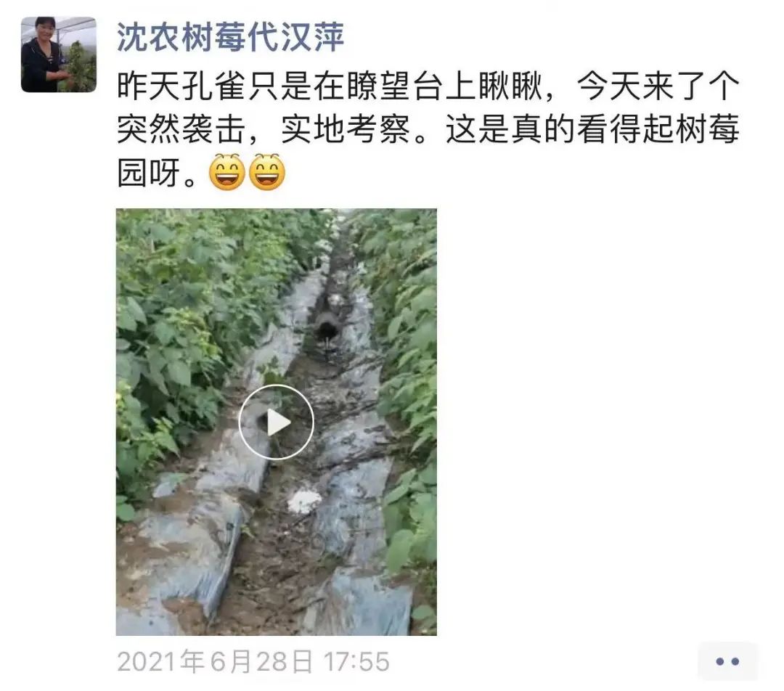
Task: Open the two-dot comment and like menu
Action: pos(727,661)
